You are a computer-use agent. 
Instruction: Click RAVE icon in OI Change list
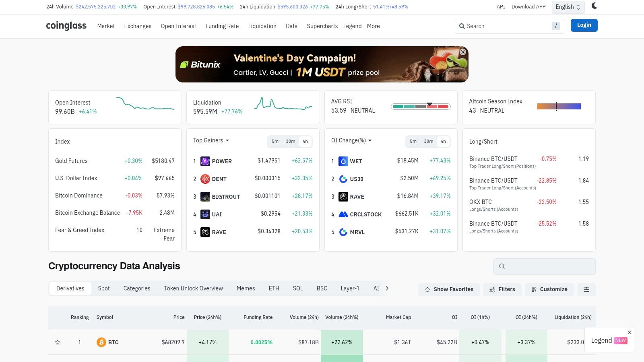pyautogui.click(x=343, y=197)
